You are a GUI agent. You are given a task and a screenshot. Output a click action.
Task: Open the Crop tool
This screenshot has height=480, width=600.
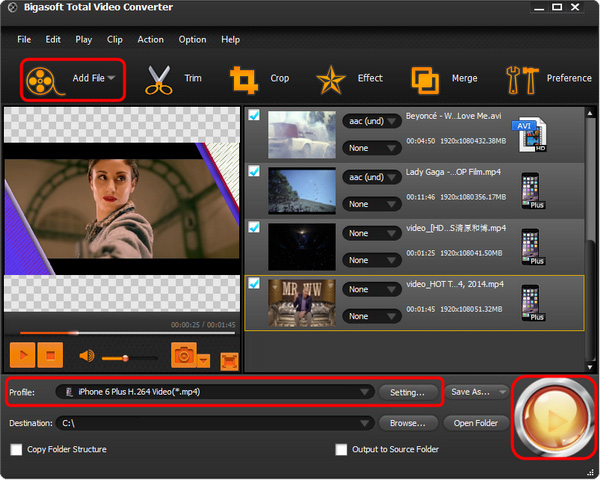pyautogui.click(x=243, y=80)
